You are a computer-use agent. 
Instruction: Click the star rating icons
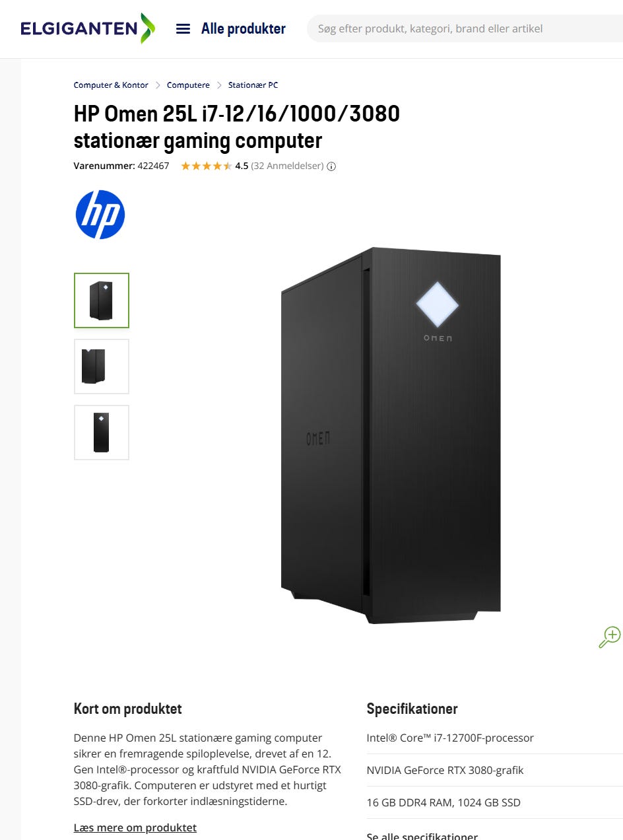click(207, 166)
